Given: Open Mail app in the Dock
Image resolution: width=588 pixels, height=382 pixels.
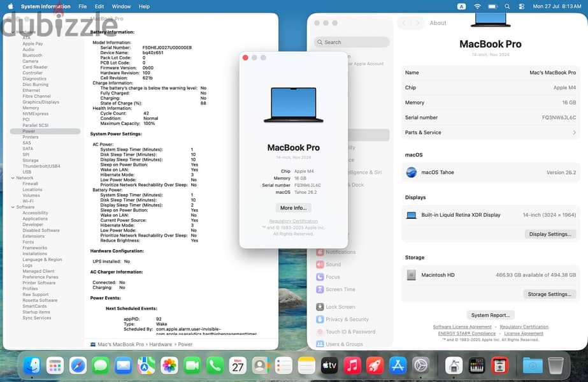Looking at the screenshot, I should (124, 365).
